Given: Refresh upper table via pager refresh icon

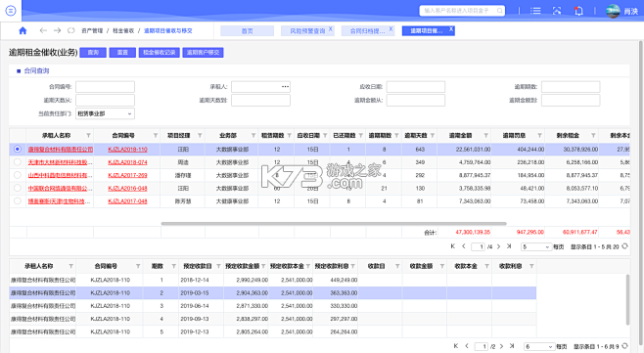Looking at the screenshot, I should pos(624,246).
